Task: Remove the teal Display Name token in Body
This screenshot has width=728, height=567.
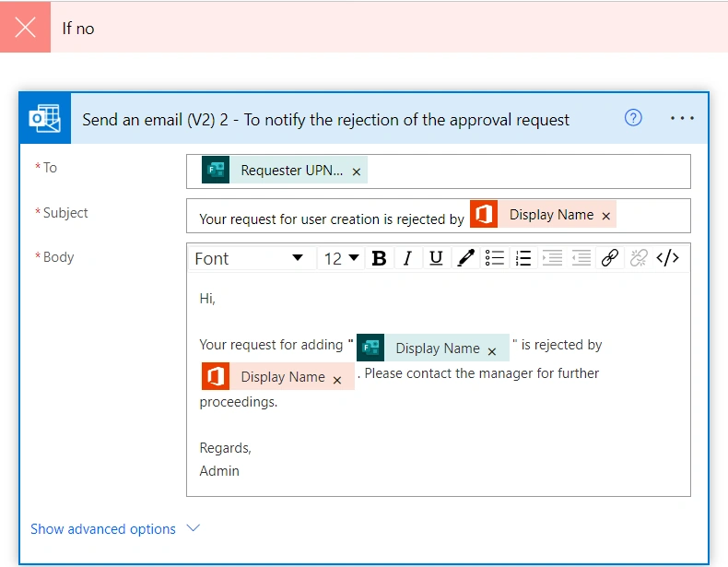Action: (492, 352)
